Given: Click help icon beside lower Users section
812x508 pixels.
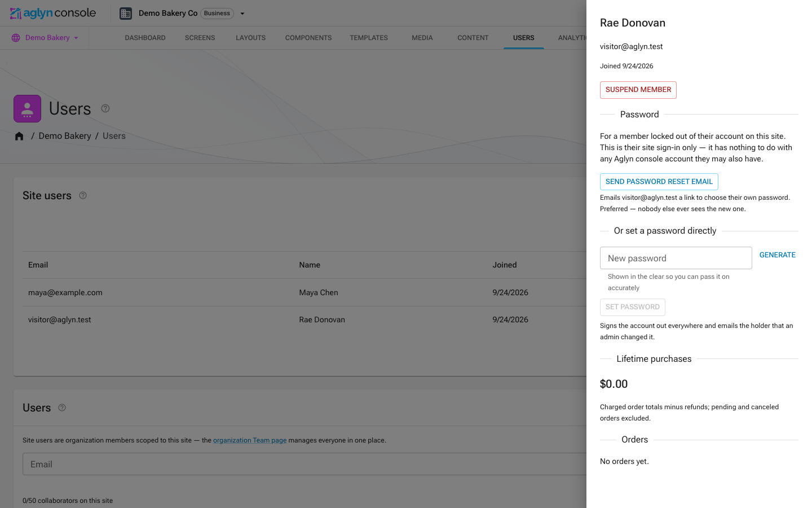Looking at the screenshot, I should point(62,408).
